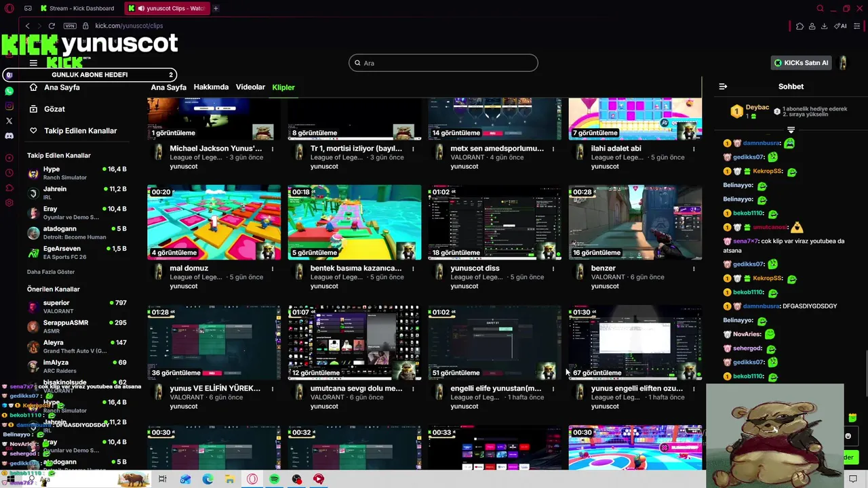This screenshot has height=488, width=868.
Task: Open a new browser tab with plus
Action: 216,8
